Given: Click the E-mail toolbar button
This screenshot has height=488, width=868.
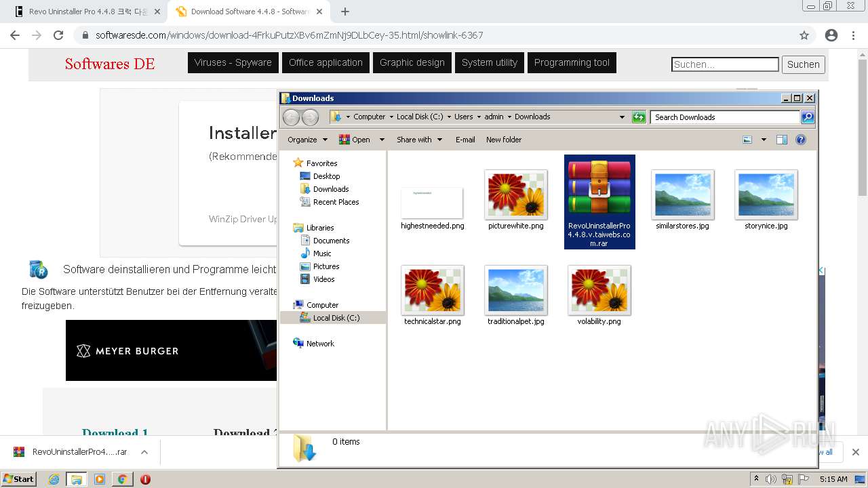Looking at the screenshot, I should coord(465,140).
